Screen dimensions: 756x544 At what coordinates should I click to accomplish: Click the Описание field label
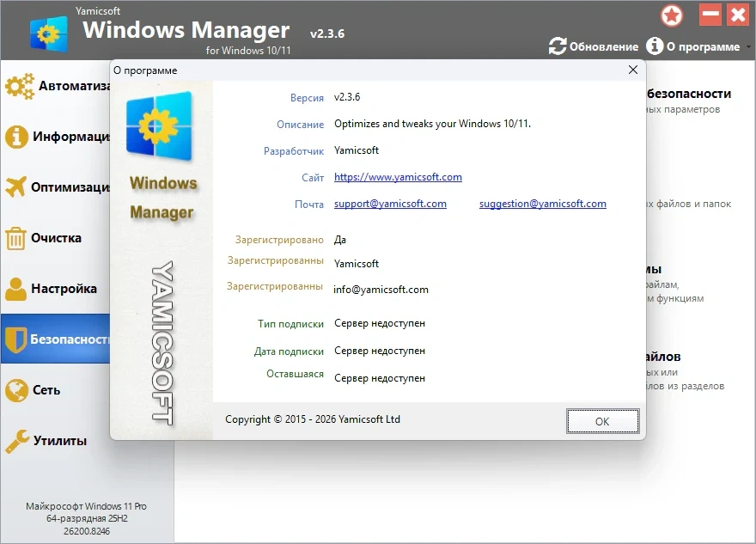[x=300, y=125]
